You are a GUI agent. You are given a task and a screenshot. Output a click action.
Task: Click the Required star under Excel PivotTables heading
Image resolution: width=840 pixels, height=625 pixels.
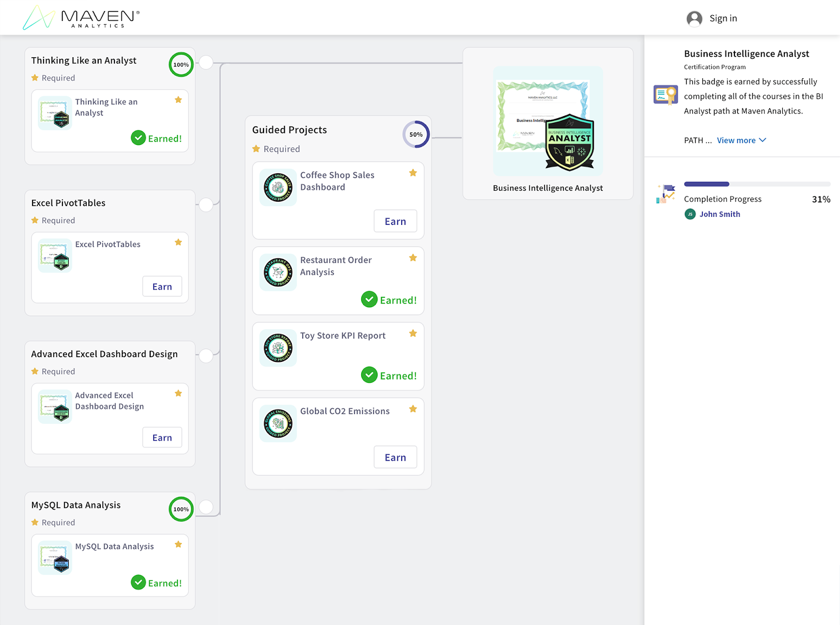coord(35,221)
